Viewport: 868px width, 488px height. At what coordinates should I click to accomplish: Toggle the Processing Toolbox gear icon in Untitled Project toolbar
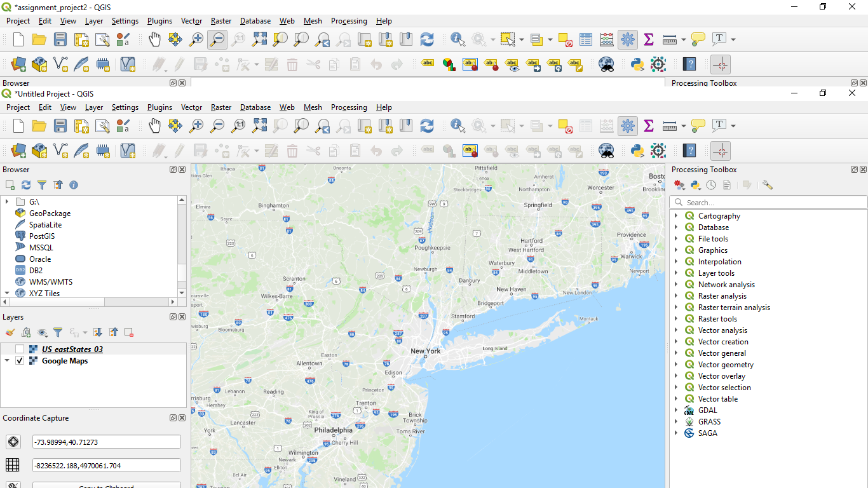(x=628, y=126)
